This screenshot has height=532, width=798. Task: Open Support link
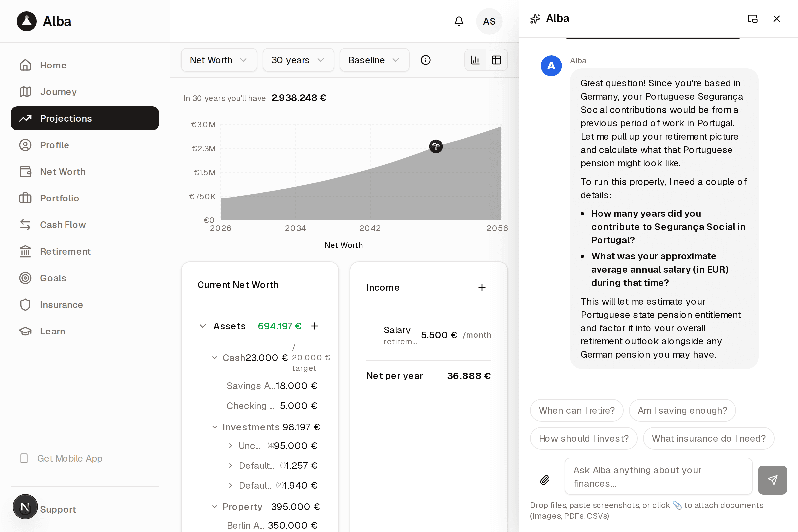click(58, 509)
